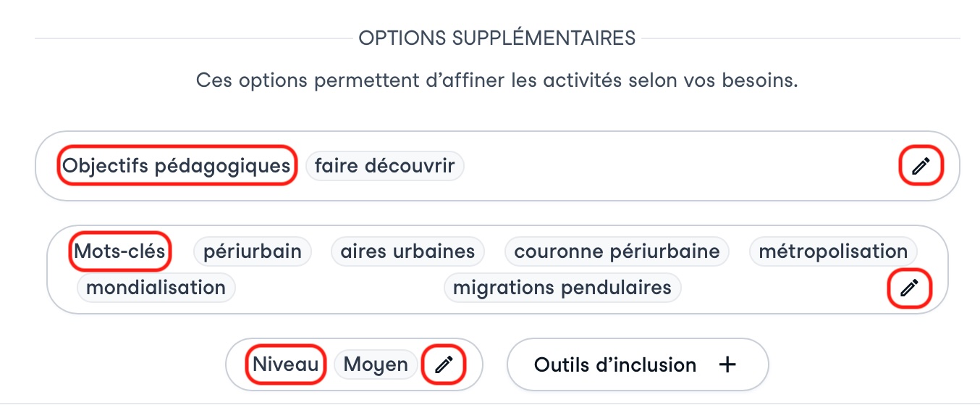Select the "métropolisation" keyword tag
980x413 pixels.
click(832, 251)
